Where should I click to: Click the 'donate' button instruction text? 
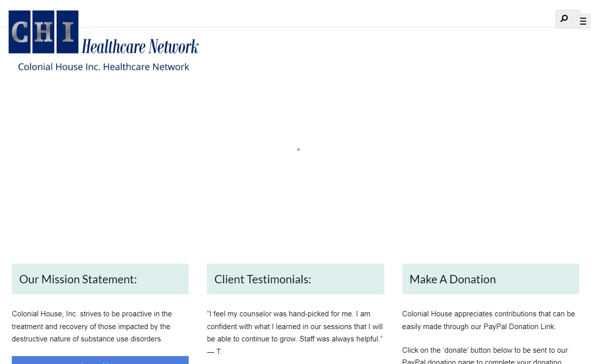[x=485, y=356]
